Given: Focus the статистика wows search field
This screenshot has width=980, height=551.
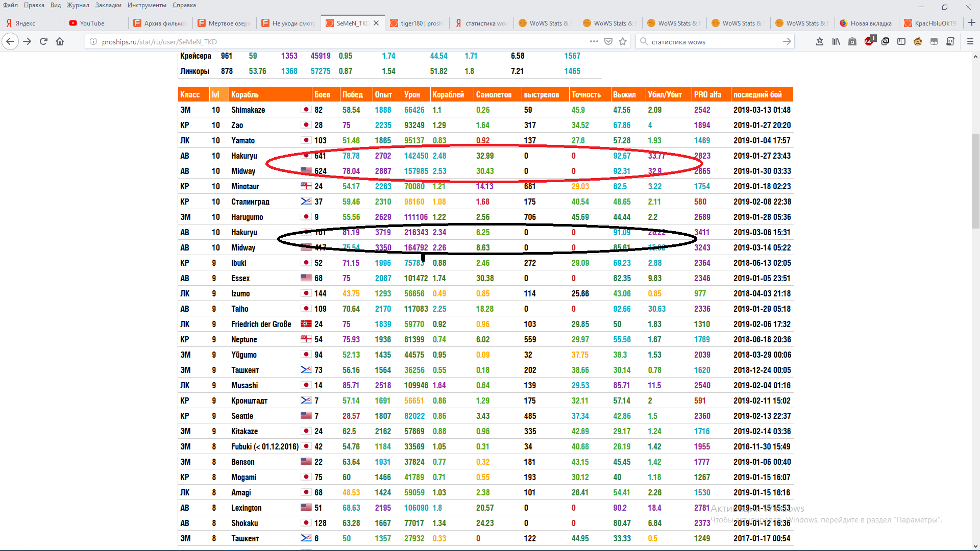Looking at the screenshot, I should tap(715, 42).
